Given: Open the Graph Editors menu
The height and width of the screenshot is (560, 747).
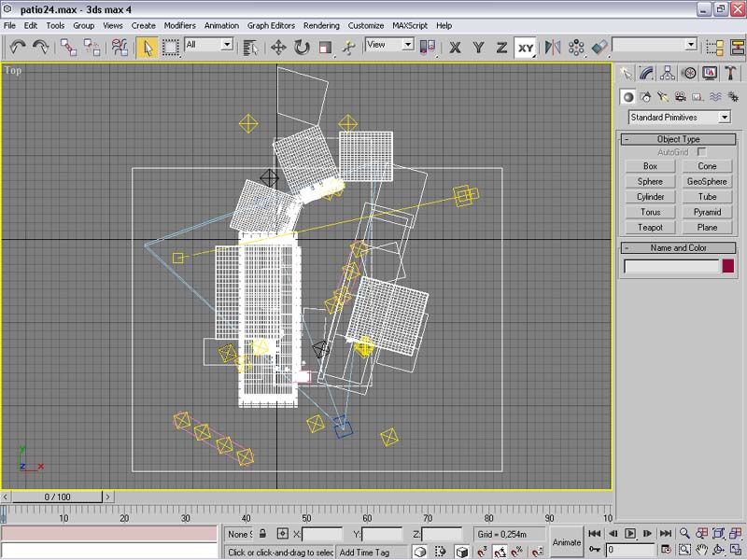Looking at the screenshot, I should click(x=271, y=26).
